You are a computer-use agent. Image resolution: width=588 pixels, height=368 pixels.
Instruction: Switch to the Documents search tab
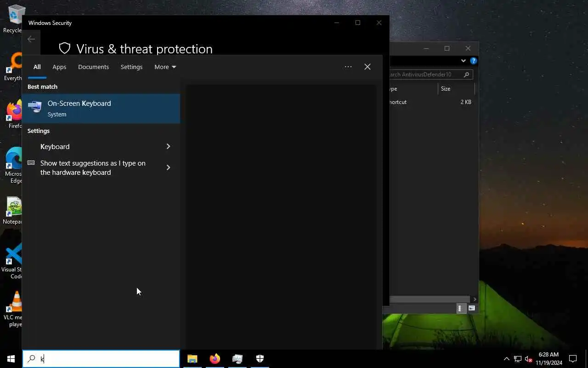tap(93, 67)
